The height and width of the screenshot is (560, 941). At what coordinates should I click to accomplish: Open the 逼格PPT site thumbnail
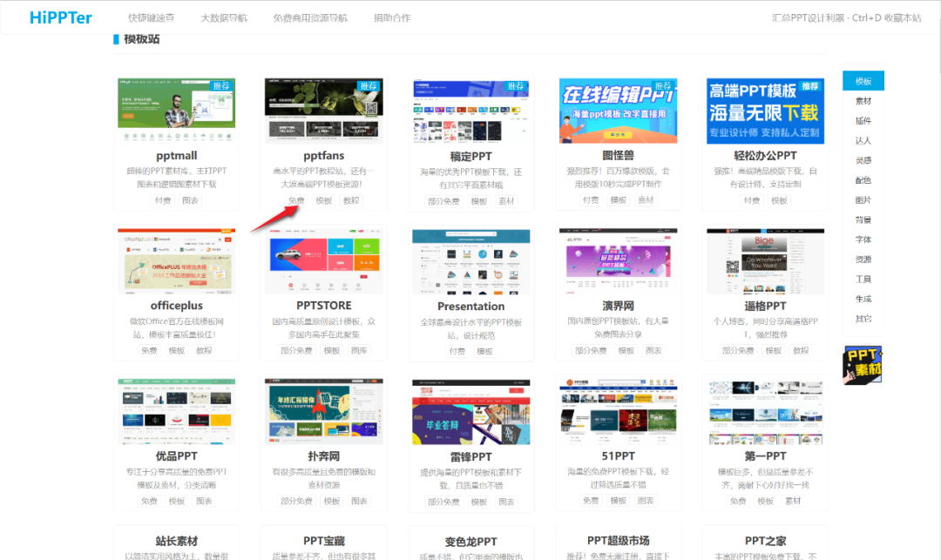765,261
